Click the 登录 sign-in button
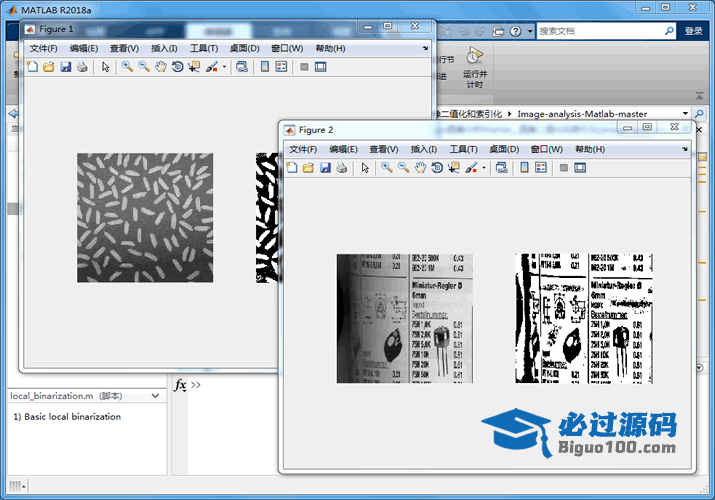 693,31
